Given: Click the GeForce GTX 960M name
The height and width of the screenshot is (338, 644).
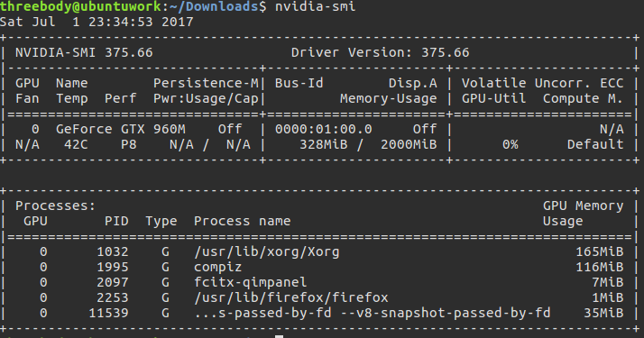Looking at the screenshot, I should [121, 129].
